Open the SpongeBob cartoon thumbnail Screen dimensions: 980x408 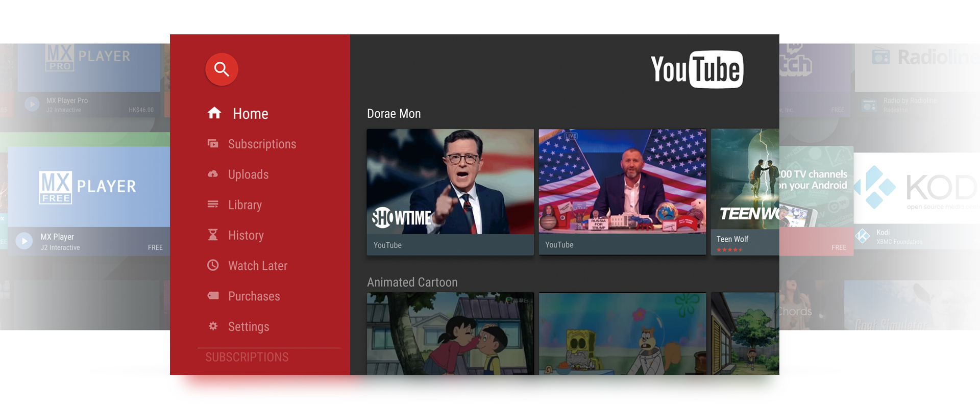pyautogui.click(x=622, y=334)
